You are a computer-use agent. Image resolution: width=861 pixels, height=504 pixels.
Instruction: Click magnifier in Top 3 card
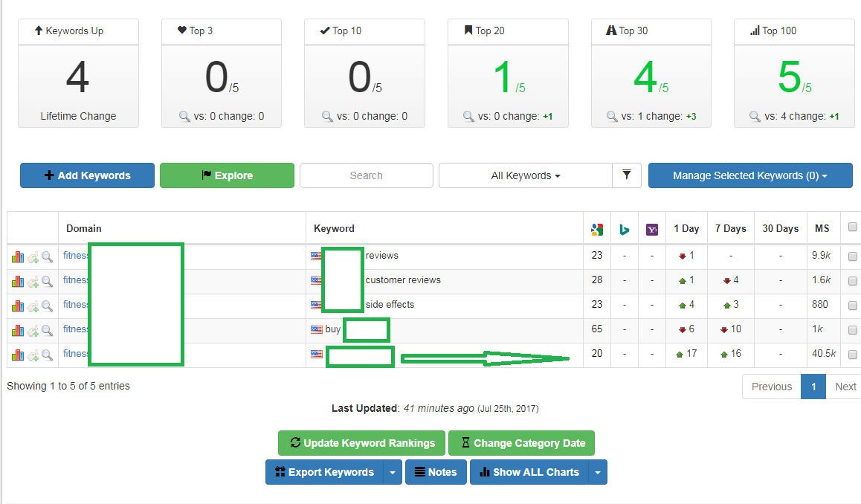[x=184, y=116]
